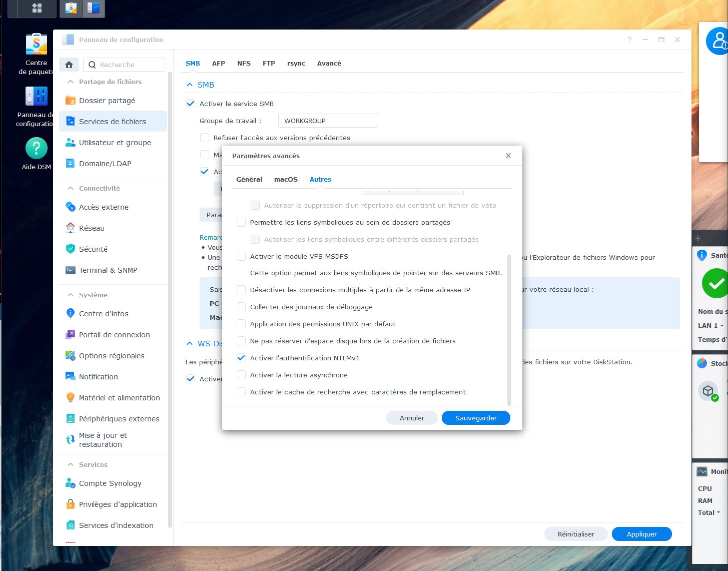Click the Compte Synology icon
This screenshot has height=571, width=728.
[71, 483]
